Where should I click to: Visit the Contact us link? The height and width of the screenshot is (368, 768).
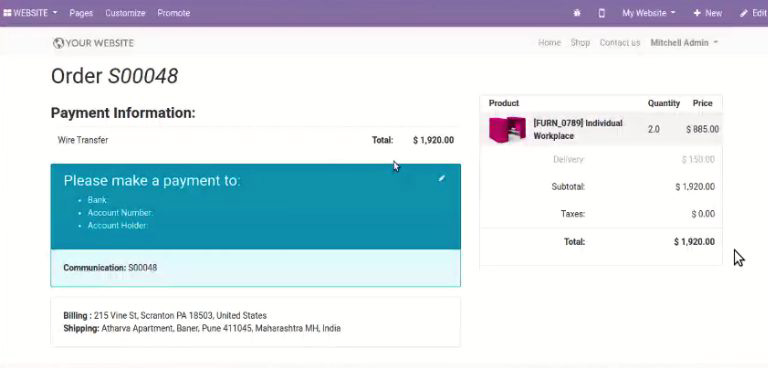pos(620,43)
